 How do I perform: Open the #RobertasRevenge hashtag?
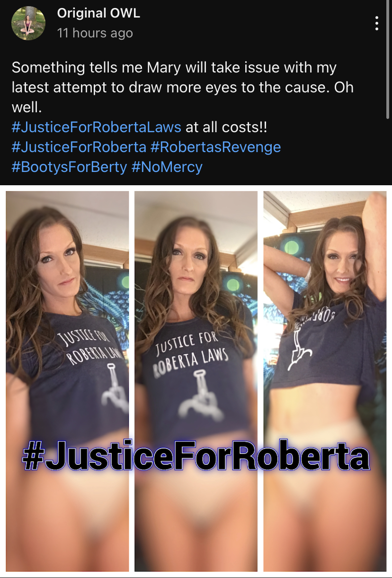216,147
